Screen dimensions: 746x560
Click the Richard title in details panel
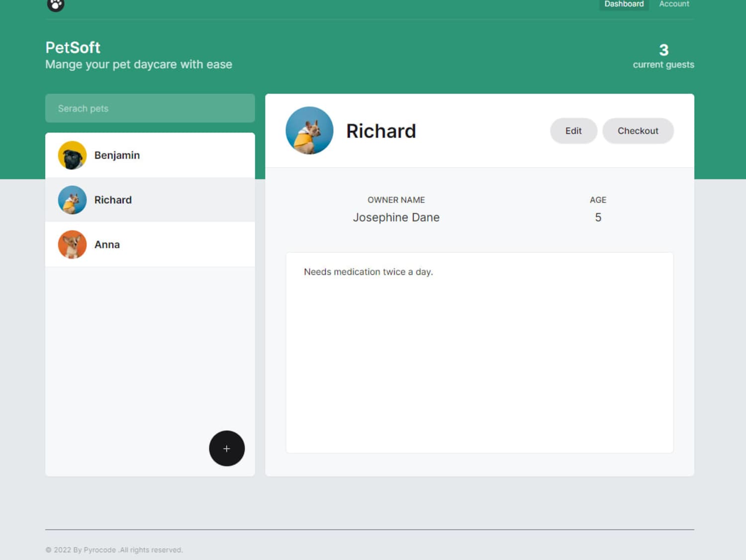pyautogui.click(x=381, y=131)
